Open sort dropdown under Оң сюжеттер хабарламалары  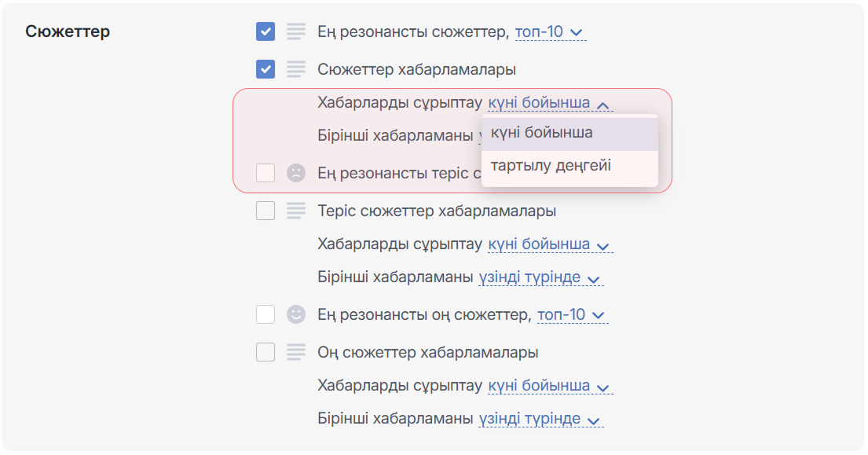pyautogui.click(x=549, y=386)
